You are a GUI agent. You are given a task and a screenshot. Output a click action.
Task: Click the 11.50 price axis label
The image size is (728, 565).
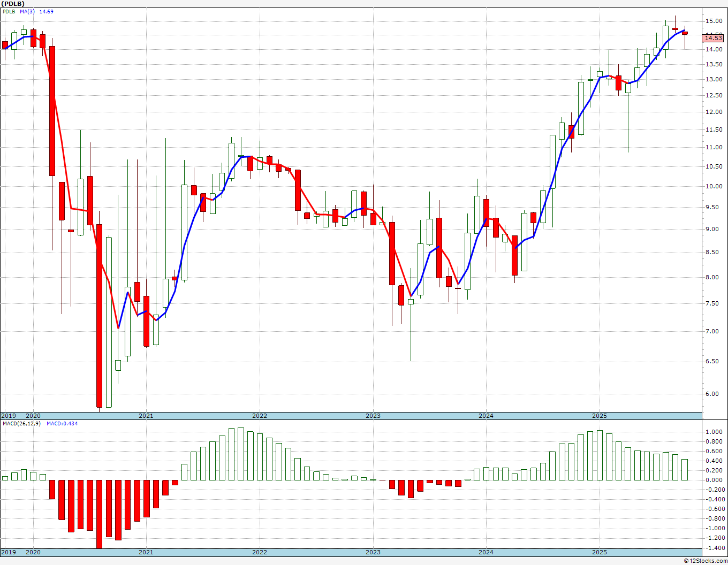click(714, 129)
